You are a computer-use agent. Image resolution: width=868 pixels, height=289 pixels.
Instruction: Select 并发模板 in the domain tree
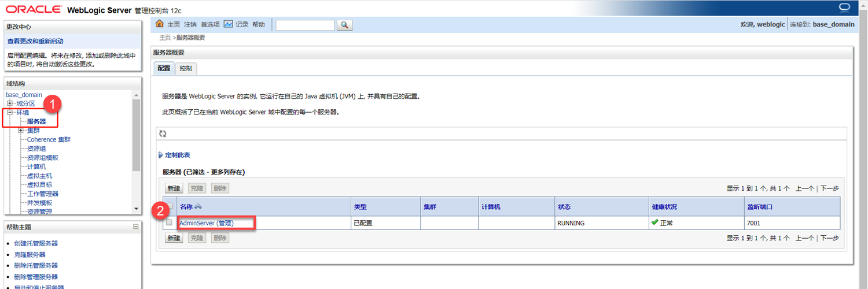(39, 203)
